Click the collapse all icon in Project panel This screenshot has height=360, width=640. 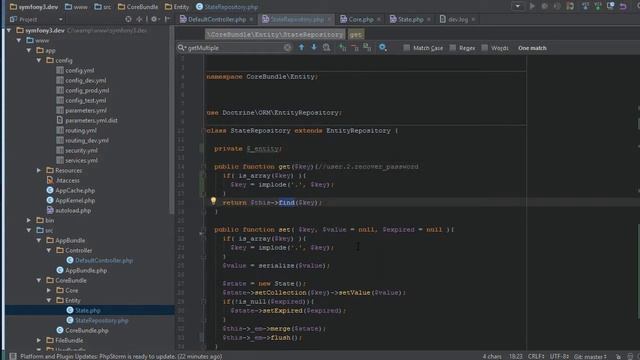coord(140,19)
